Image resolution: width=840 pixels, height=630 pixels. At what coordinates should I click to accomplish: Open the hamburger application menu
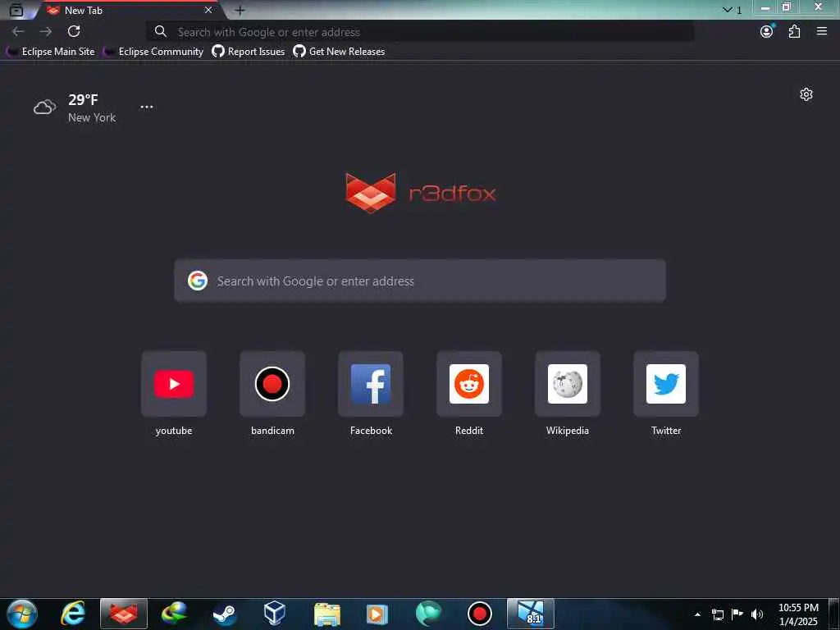(822, 32)
